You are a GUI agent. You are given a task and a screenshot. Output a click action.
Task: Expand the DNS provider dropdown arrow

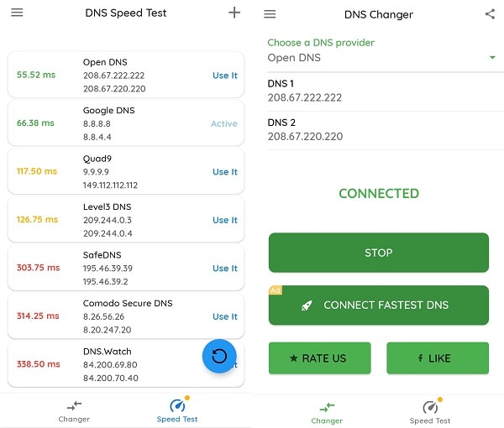492,57
